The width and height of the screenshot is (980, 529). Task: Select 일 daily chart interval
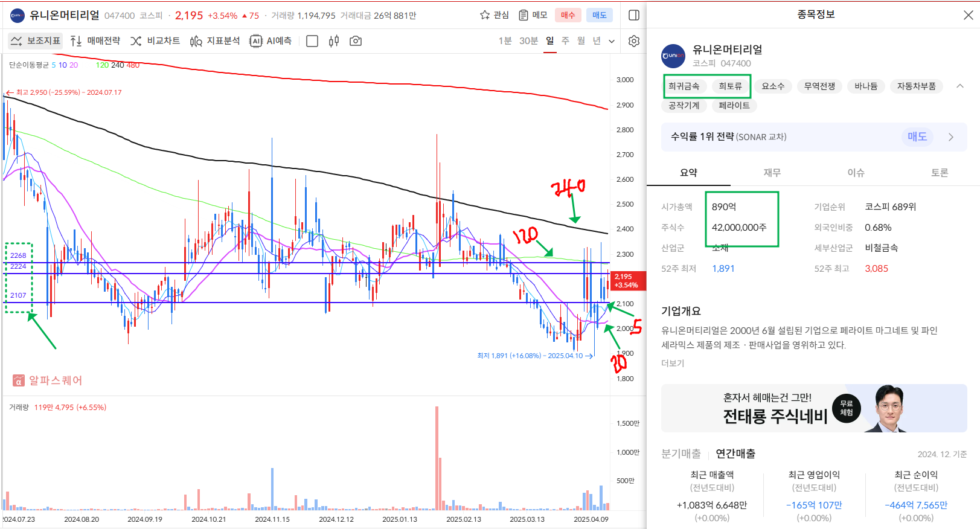[549, 40]
